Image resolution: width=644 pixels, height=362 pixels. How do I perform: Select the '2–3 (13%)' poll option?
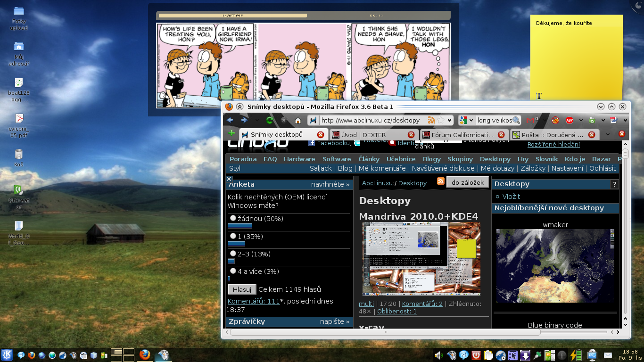click(233, 253)
